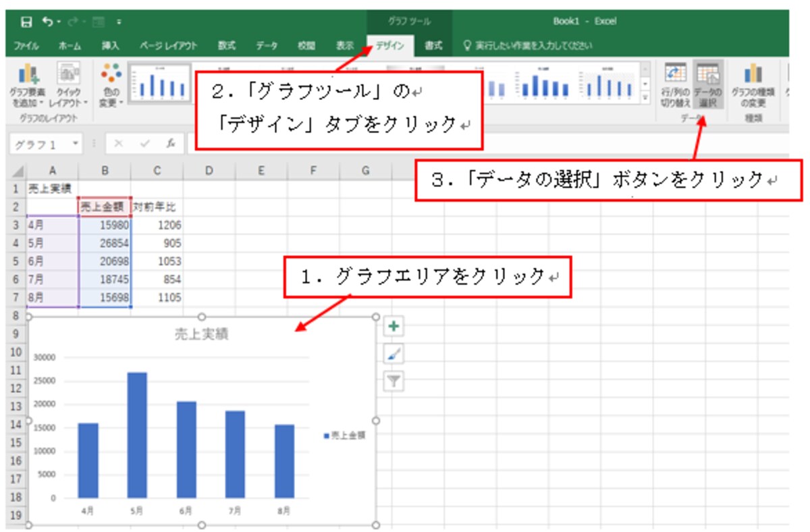Image resolution: width=810 pixels, height=532 pixels.
Task: Open the Name Box dropdown arrow
Action: (75, 144)
